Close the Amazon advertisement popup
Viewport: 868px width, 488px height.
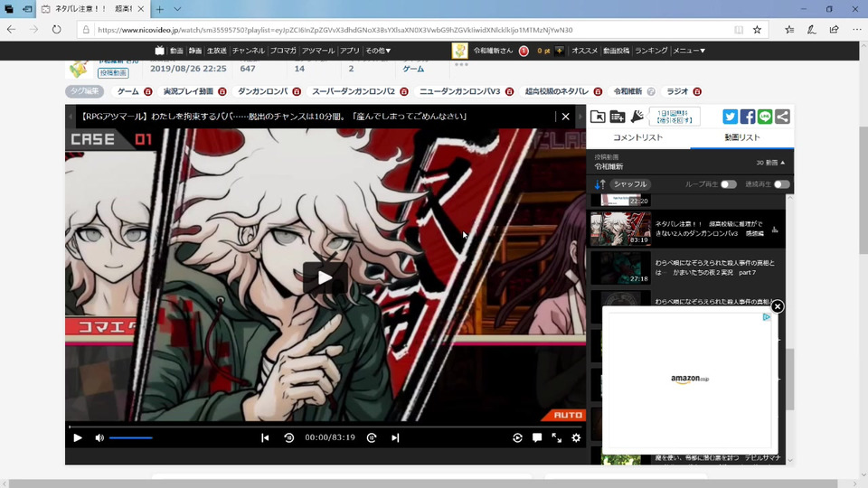click(778, 306)
